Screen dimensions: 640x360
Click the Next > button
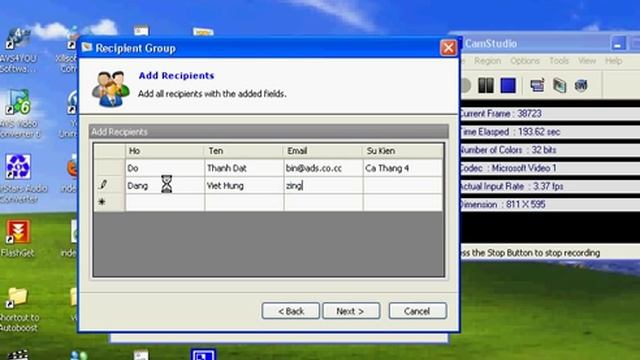coord(351,311)
